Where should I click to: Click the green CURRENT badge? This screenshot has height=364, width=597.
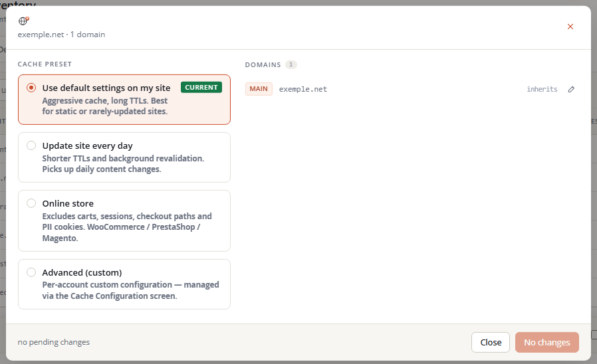[201, 88]
